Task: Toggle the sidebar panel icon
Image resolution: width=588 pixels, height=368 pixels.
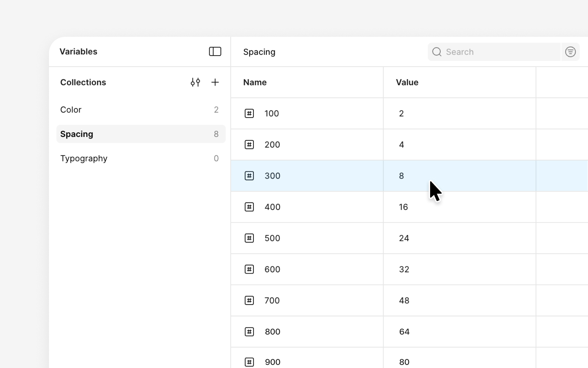Action: coord(215,51)
